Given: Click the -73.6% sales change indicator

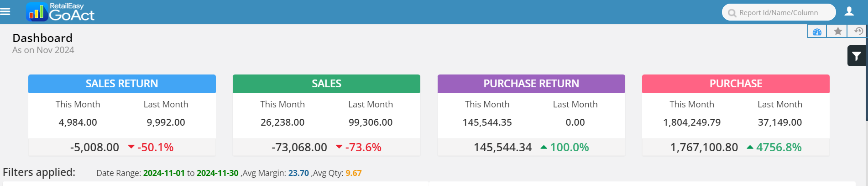Looking at the screenshot, I should 363,147.
